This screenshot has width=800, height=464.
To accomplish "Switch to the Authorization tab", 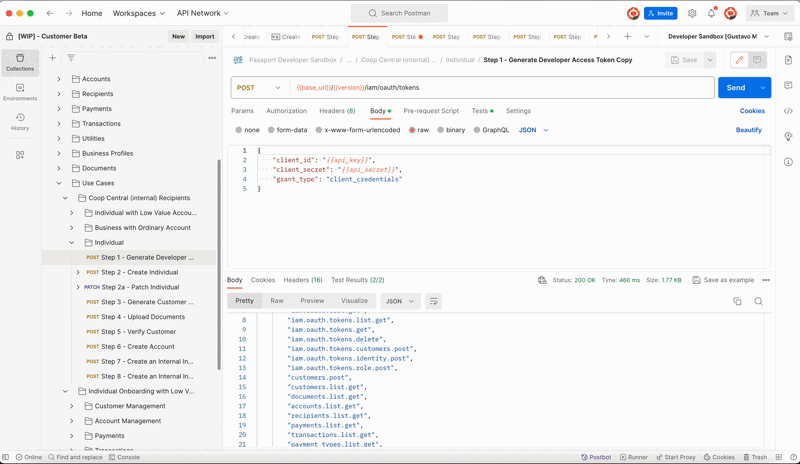I will click(286, 111).
